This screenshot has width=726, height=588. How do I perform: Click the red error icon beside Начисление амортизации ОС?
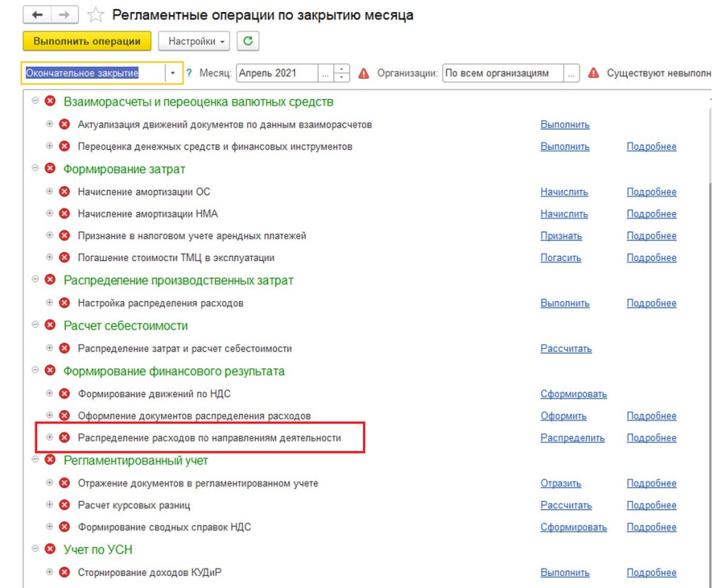64,192
